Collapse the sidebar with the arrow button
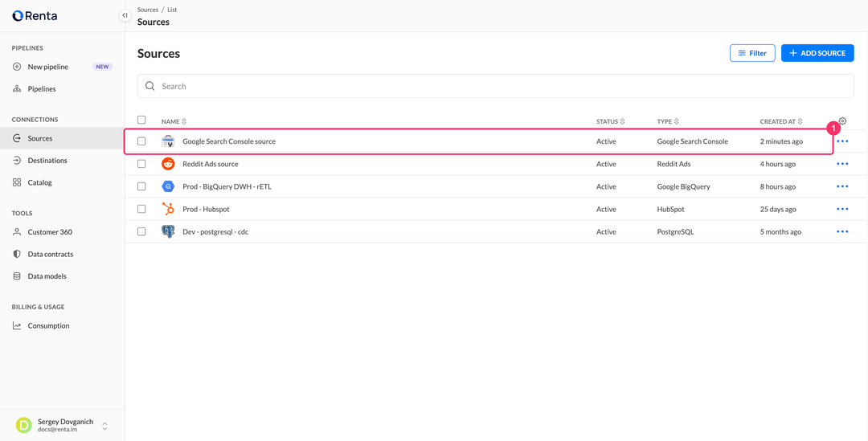 coord(125,15)
